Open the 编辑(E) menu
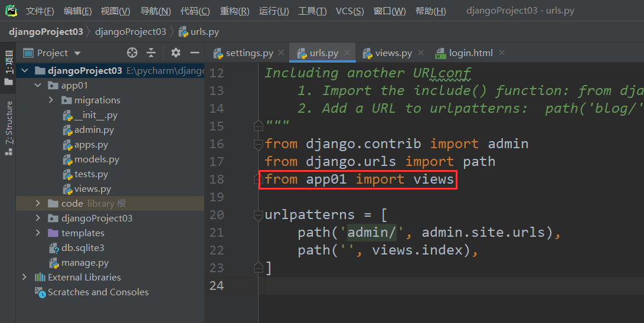The width and height of the screenshot is (644, 323). pyautogui.click(x=77, y=11)
